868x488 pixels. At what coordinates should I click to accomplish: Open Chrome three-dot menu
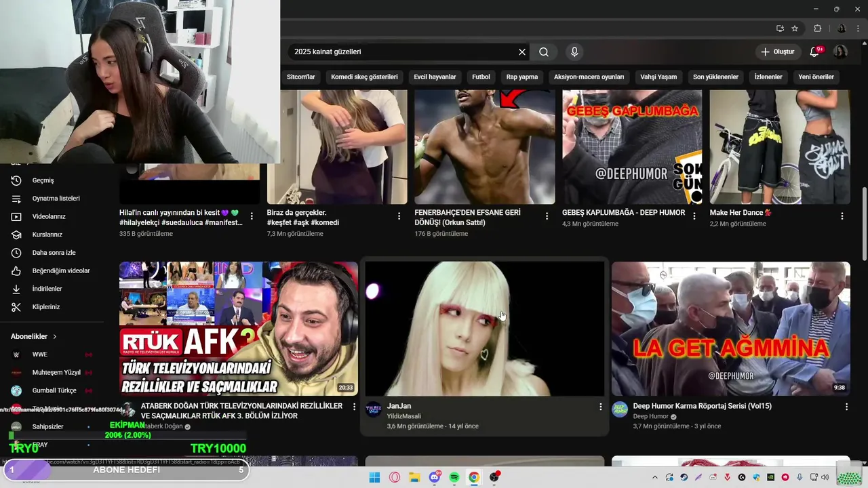(858, 28)
